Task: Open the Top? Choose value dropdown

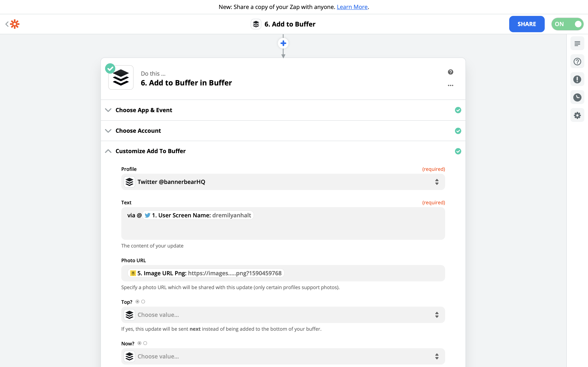Action: [x=283, y=315]
